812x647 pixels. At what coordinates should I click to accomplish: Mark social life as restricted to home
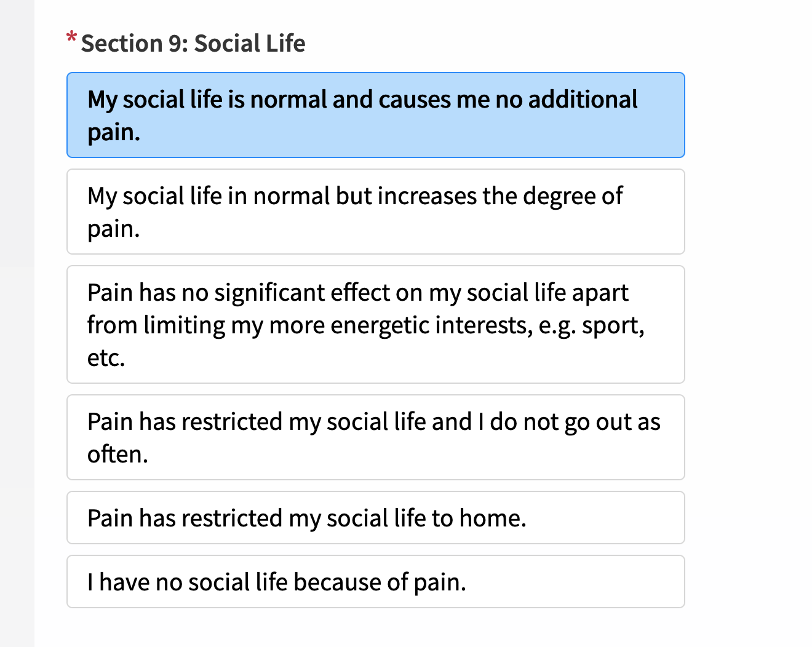point(375,518)
